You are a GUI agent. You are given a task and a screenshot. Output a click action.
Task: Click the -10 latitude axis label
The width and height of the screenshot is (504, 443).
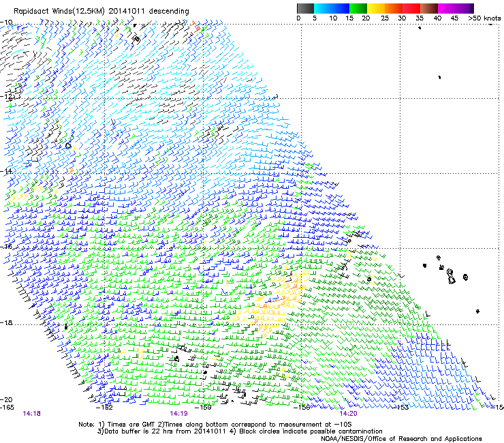tap(6, 22)
